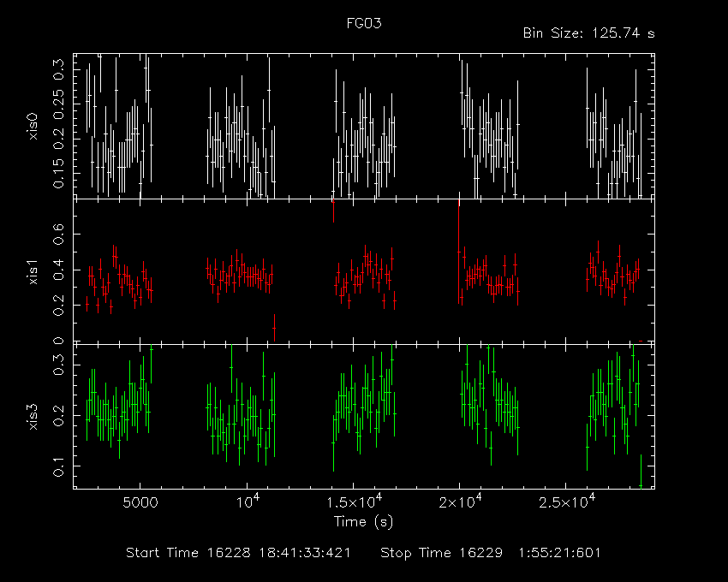The image size is (728, 582).
Task: Click the 0.6 tick on xis1 axis
Action: tap(58, 234)
